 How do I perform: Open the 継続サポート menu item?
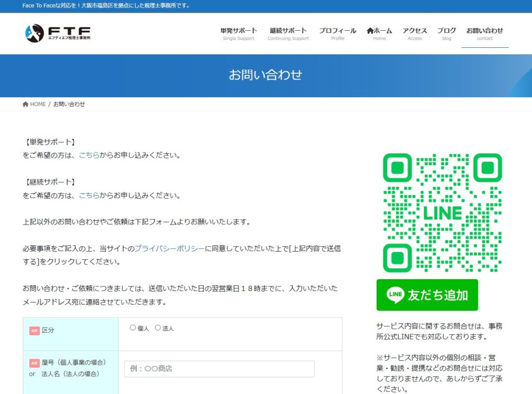288,34
